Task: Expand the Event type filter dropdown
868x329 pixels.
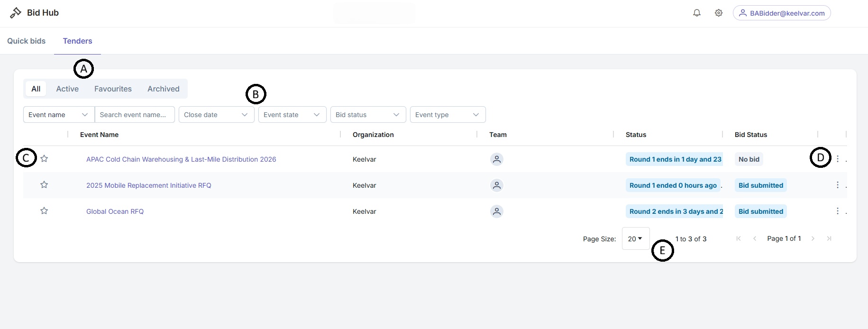Action: [x=448, y=115]
